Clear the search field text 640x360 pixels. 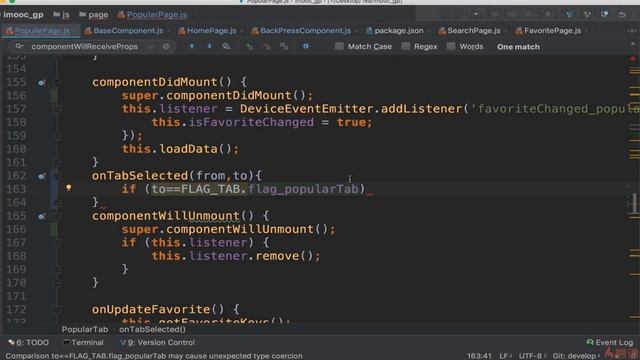tap(166, 47)
